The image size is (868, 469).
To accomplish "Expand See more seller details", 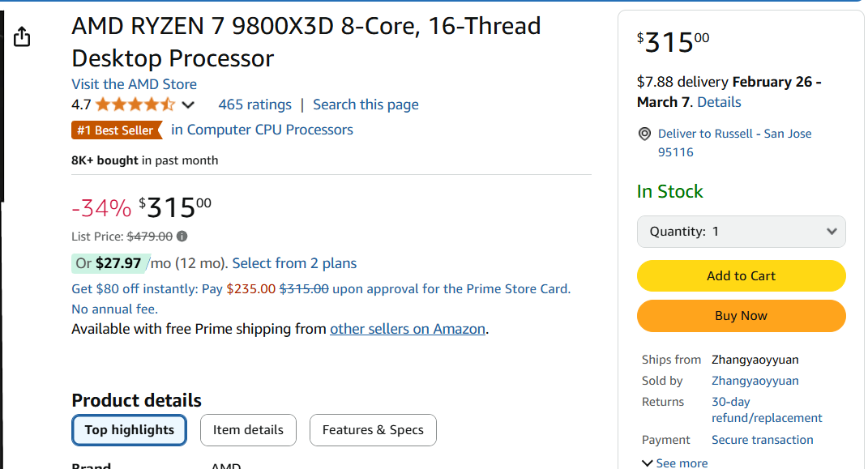I will (674, 463).
